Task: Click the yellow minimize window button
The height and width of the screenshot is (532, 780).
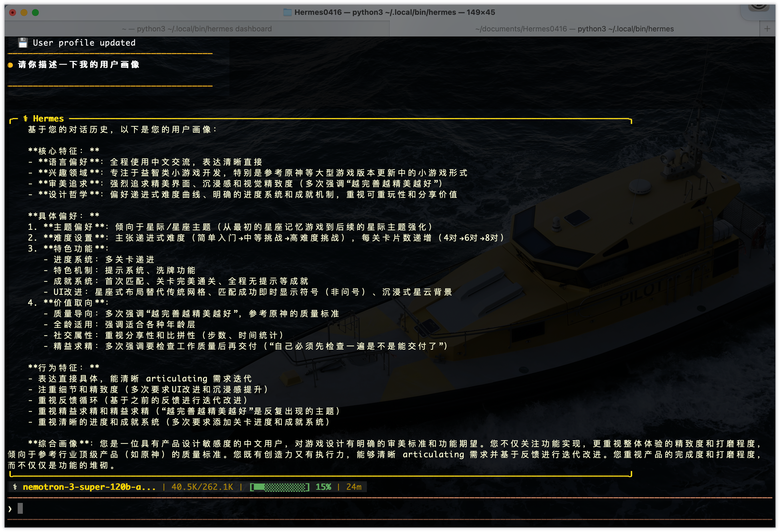Action: 24,13
